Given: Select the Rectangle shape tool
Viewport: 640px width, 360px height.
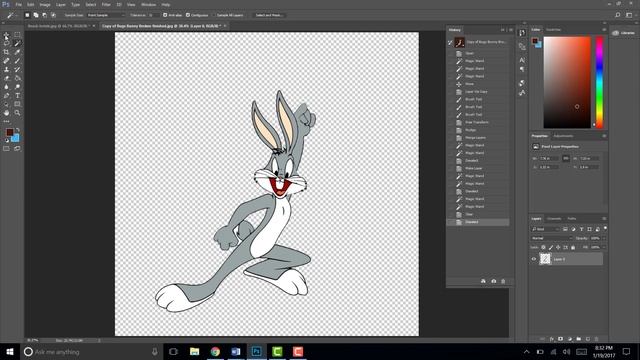Looking at the screenshot, I should coord(17,104).
